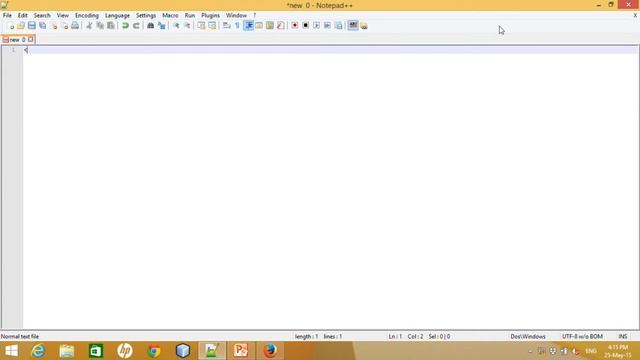This screenshot has height=360, width=640.
Task: Open Find with the binoculars icon
Action: click(x=151, y=26)
